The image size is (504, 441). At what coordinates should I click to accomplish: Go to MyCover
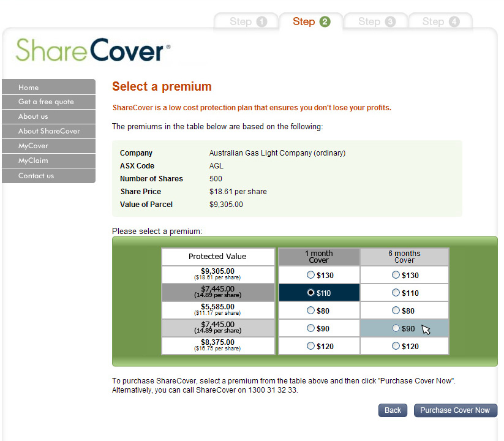[x=48, y=146]
